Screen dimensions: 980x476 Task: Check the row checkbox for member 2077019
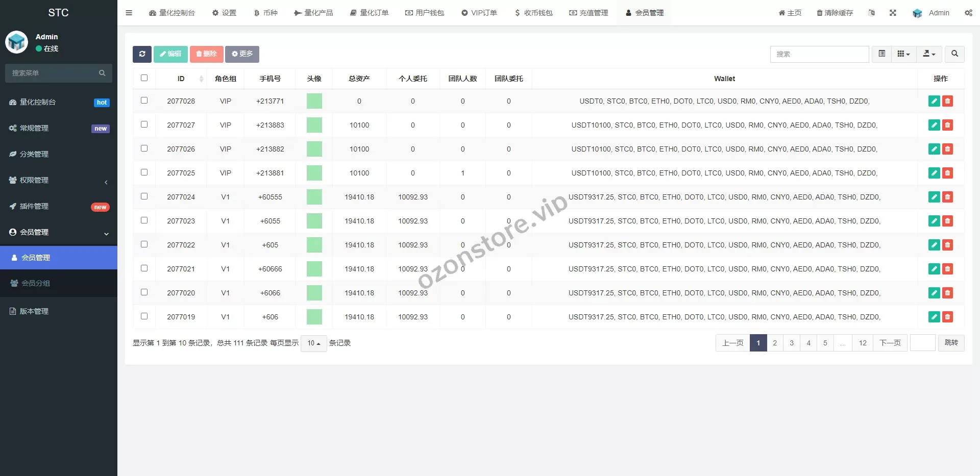(x=144, y=316)
